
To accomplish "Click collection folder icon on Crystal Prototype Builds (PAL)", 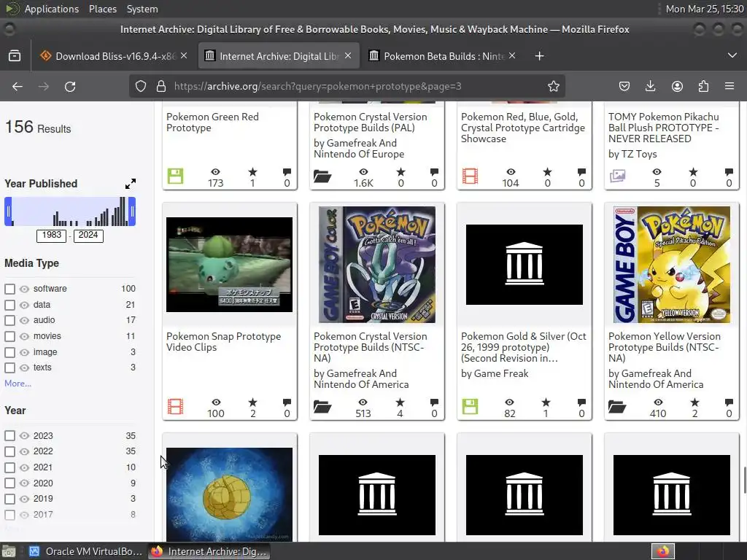I will (x=322, y=176).
